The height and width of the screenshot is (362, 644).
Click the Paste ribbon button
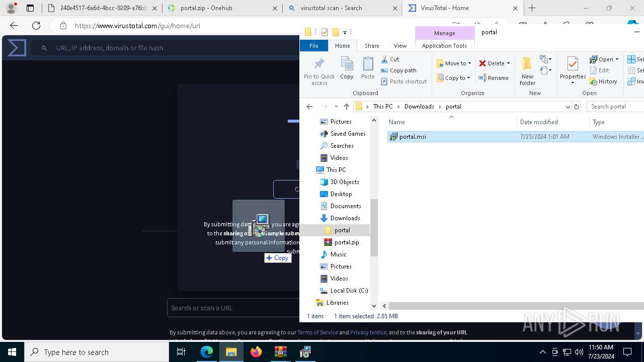tap(368, 68)
